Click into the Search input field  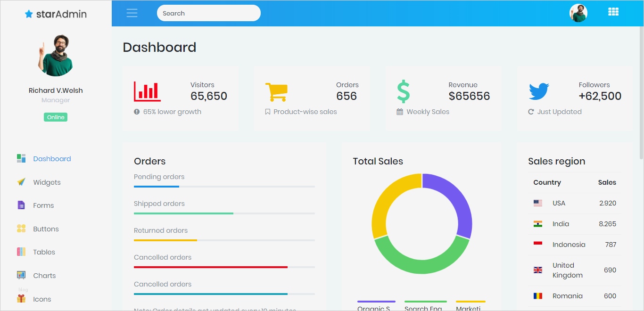tap(209, 13)
